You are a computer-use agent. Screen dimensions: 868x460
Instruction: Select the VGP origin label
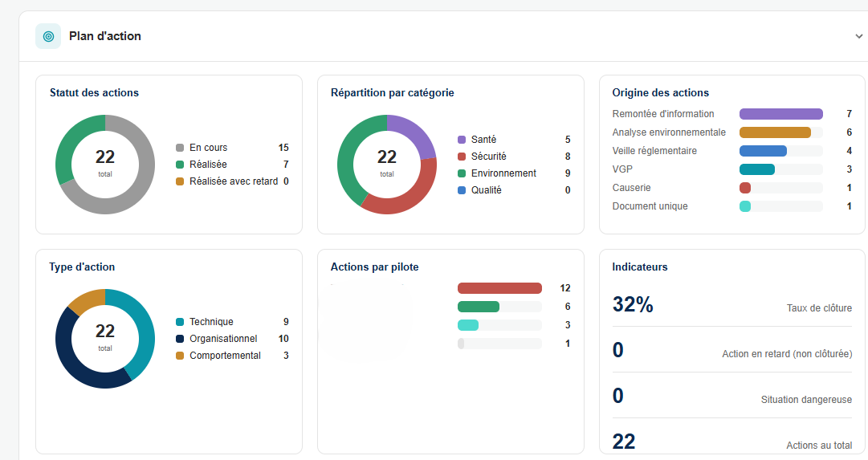[x=622, y=169]
